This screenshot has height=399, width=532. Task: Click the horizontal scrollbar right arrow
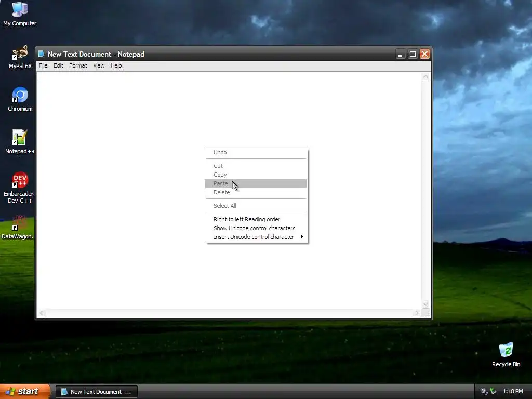[417, 313]
